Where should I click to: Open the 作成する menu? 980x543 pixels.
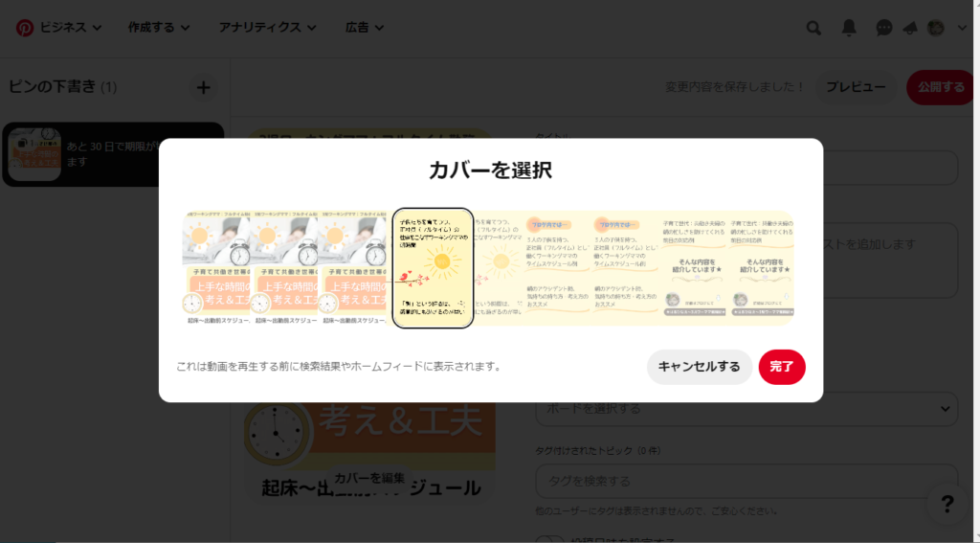click(159, 28)
